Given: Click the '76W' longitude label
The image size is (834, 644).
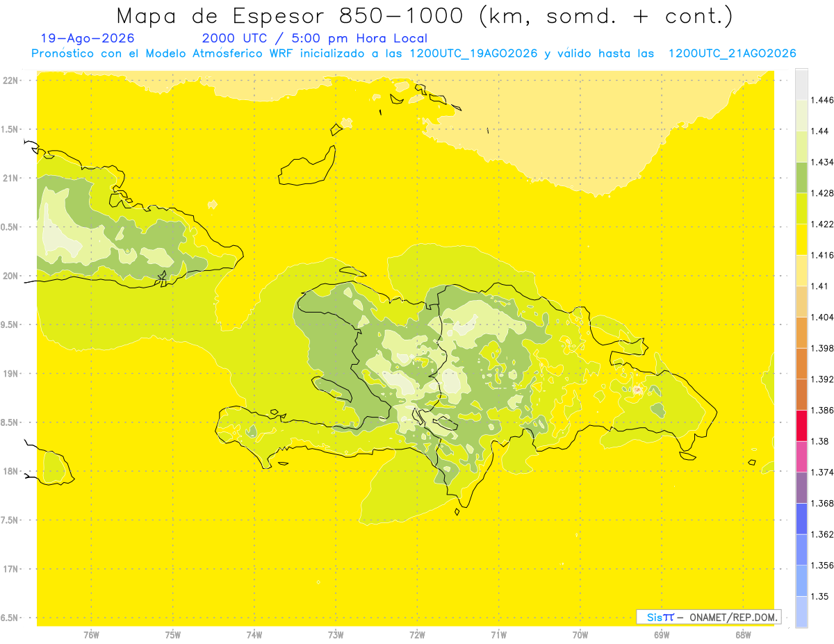Looking at the screenshot, I should [x=91, y=635].
